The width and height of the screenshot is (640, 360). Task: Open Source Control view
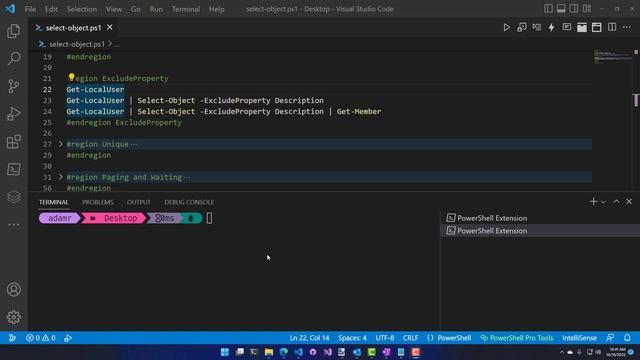[13, 86]
